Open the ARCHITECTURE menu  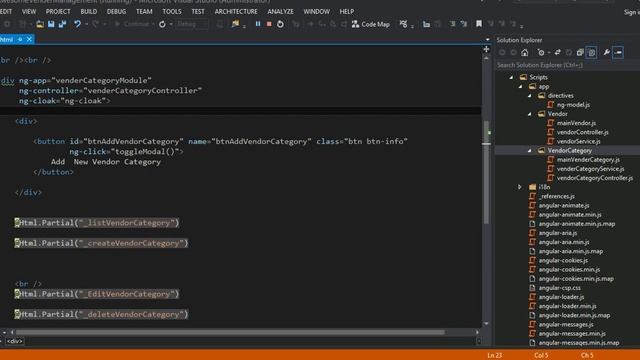(236, 12)
